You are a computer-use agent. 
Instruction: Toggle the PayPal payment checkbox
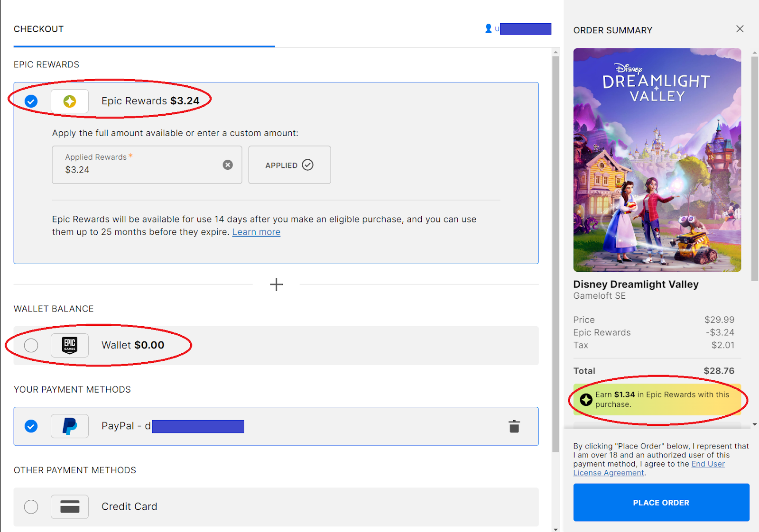click(31, 426)
